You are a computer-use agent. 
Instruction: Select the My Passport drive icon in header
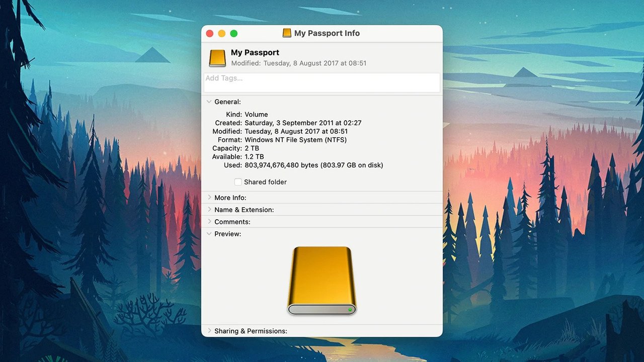[218, 58]
